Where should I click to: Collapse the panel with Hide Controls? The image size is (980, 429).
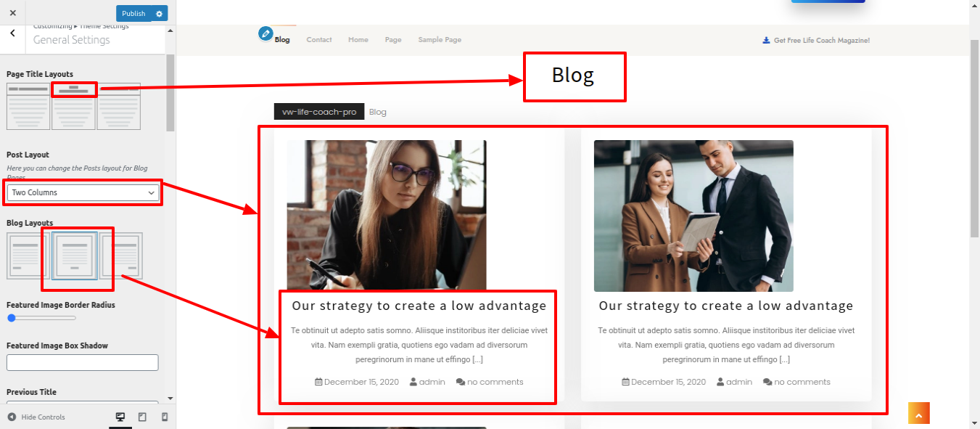tap(36, 417)
